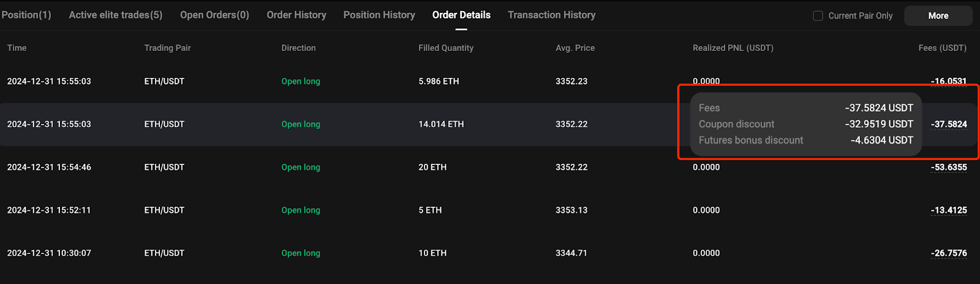
Task: Select the 20 ETH filled order row
Action: pyautogui.click(x=432, y=167)
